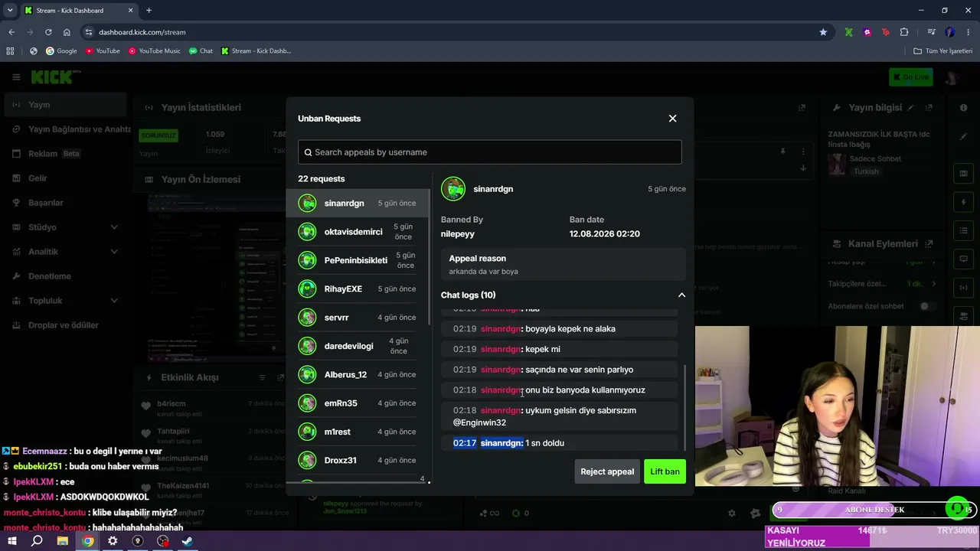The width and height of the screenshot is (980, 551).
Task: Toggle Abonelere özel sohbet switch
Action: 927,306
